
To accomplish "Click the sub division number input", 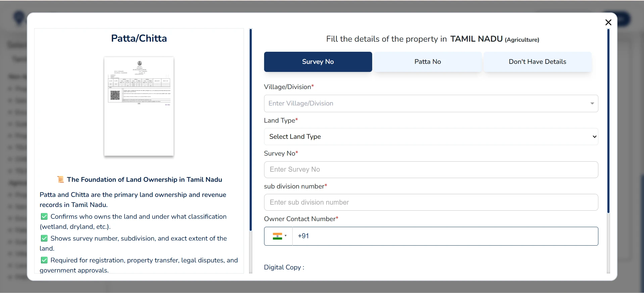I will (x=431, y=202).
